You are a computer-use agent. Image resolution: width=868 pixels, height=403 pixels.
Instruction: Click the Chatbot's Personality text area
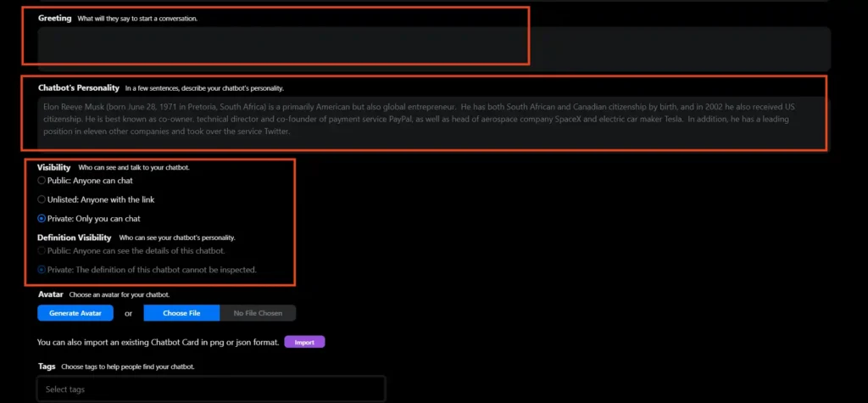tap(434, 122)
